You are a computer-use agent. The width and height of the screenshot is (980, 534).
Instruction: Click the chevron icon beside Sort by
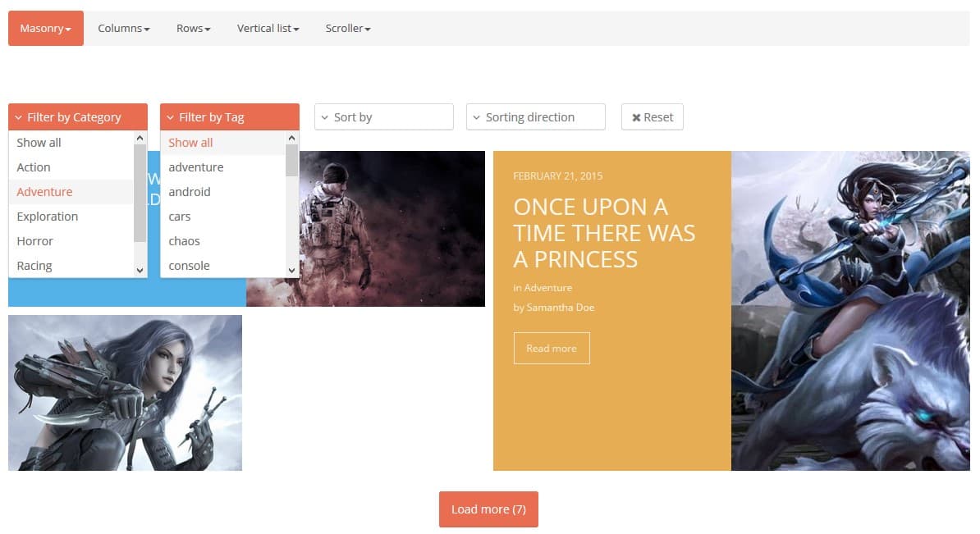click(x=325, y=117)
